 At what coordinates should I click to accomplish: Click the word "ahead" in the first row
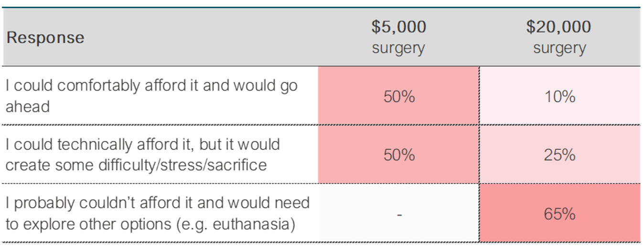click(28, 106)
